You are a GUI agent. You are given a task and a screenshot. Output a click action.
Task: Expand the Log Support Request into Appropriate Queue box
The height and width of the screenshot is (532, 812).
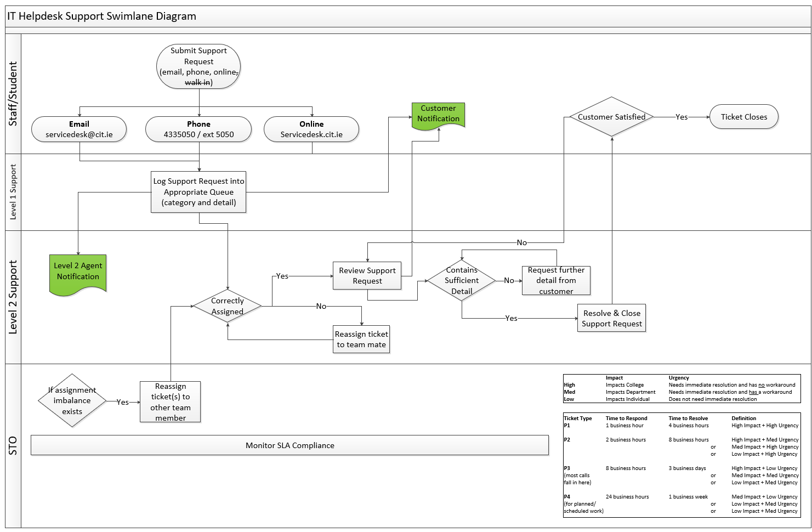click(x=198, y=192)
